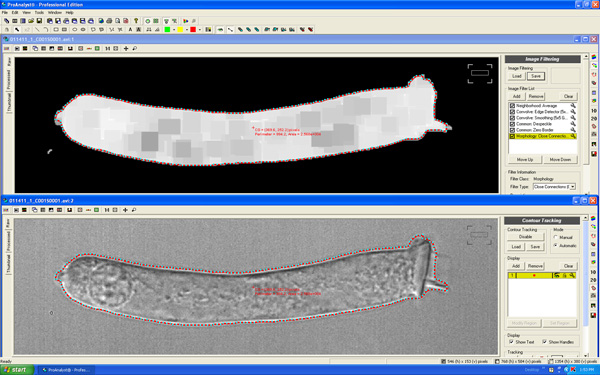Toggle the Show Text checkbox

click(x=511, y=342)
